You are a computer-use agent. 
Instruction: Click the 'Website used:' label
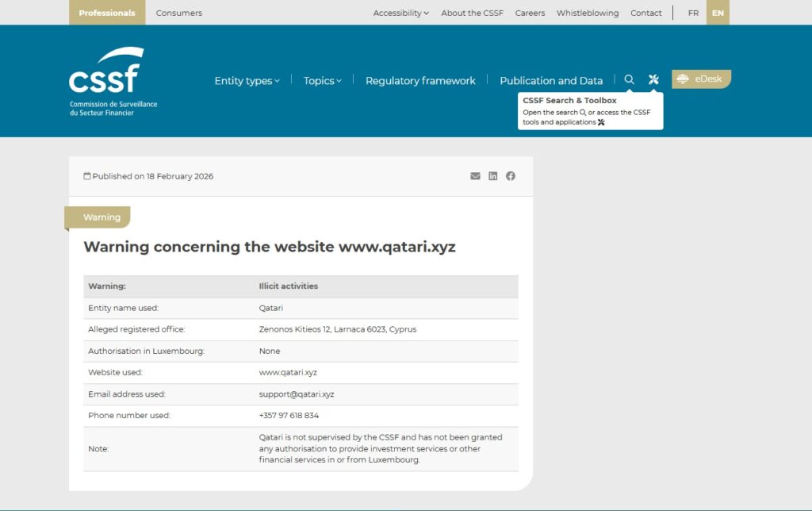click(115, 372)
